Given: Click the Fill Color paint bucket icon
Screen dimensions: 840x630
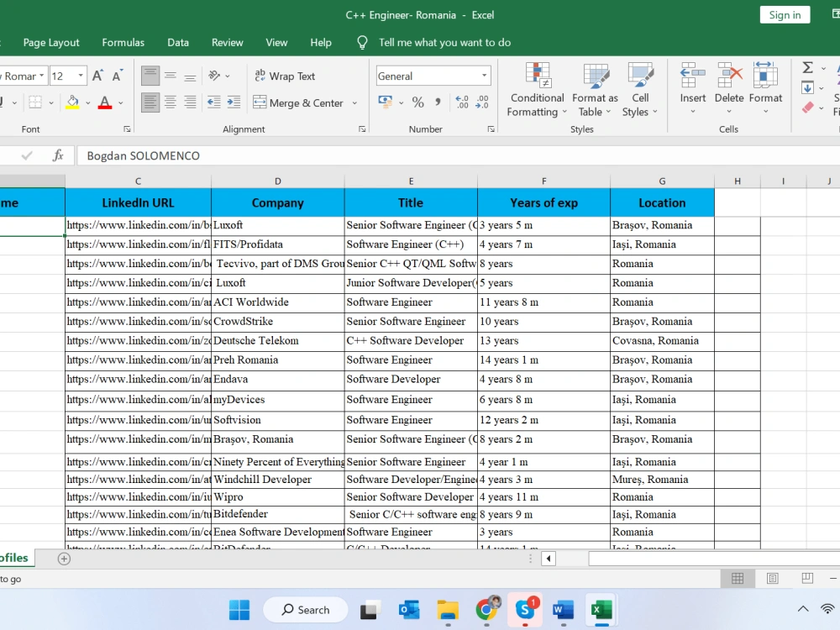Looking at the screenshot, I should point(73,102).
